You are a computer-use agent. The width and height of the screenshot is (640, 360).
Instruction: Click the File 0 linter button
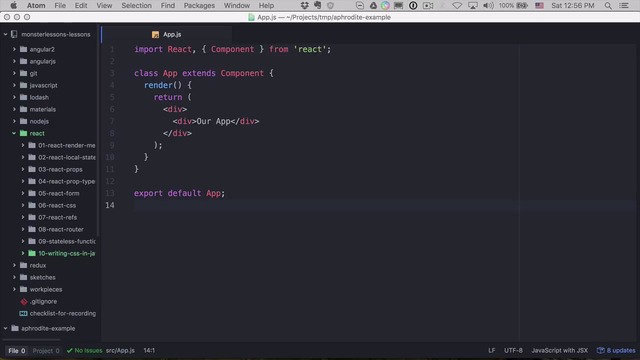tap(17, 351)
